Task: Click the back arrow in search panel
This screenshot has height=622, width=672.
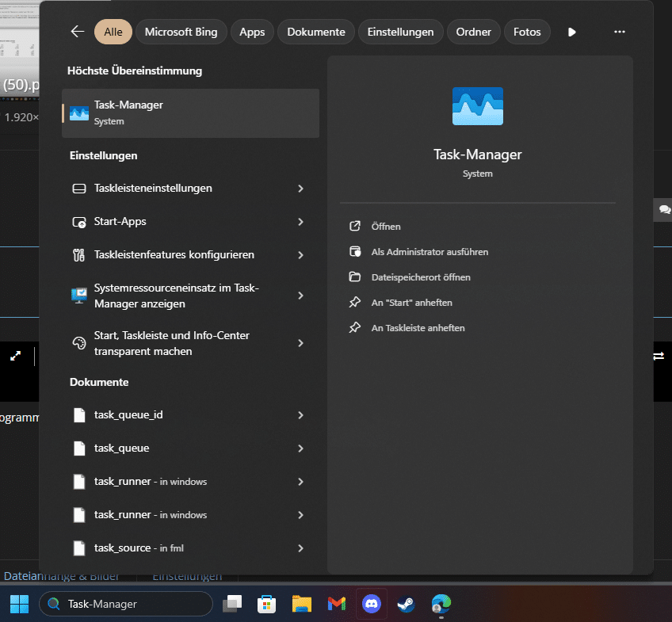Action: (78, 32)
